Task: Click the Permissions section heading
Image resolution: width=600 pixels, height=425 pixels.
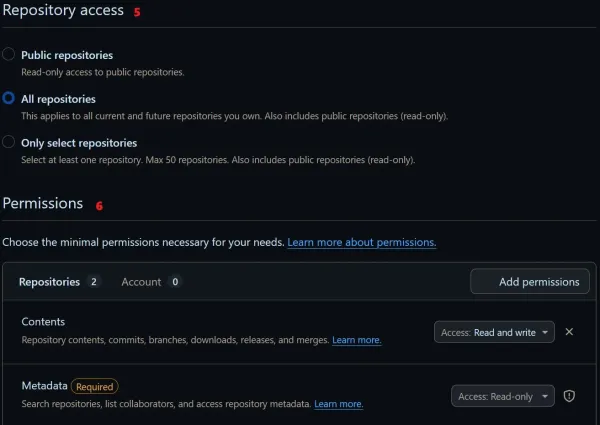Action: (43, 204)
